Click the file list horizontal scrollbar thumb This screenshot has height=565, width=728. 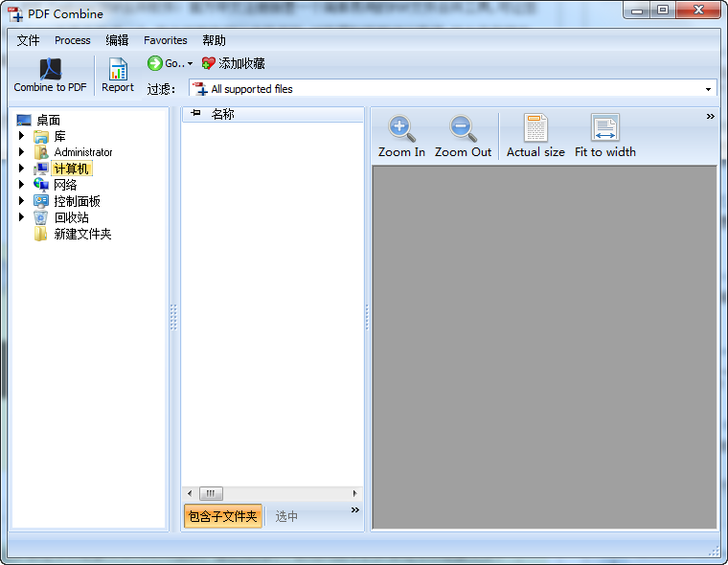(x=211, y=493)
